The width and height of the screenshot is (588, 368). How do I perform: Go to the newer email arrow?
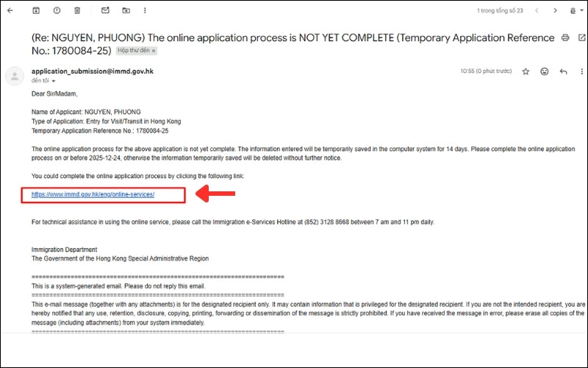(537, 10)
